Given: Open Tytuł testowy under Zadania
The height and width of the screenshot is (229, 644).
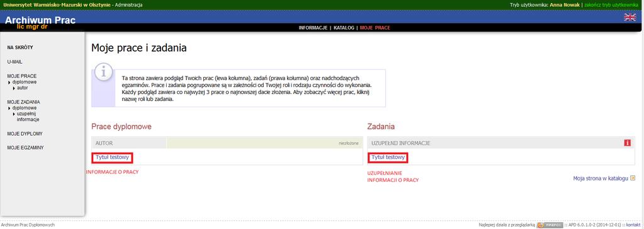Looking at the screenshot, I should click(388, 157).
